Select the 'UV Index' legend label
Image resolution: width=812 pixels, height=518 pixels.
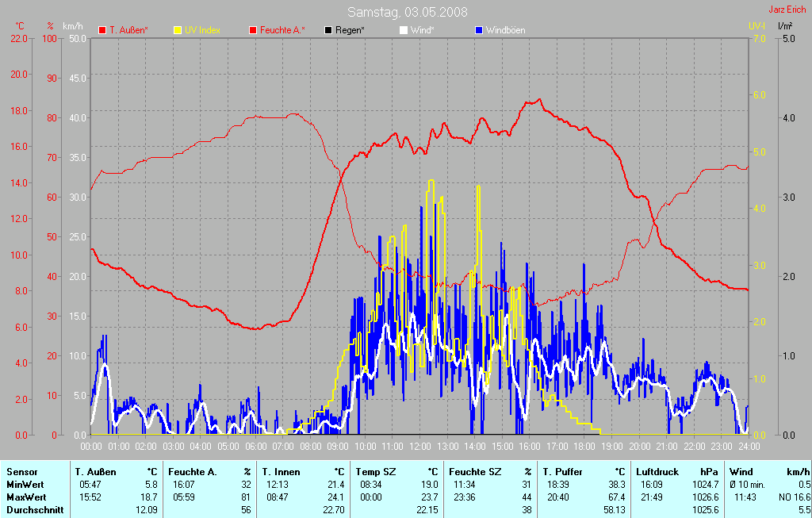tap(202, 30)
